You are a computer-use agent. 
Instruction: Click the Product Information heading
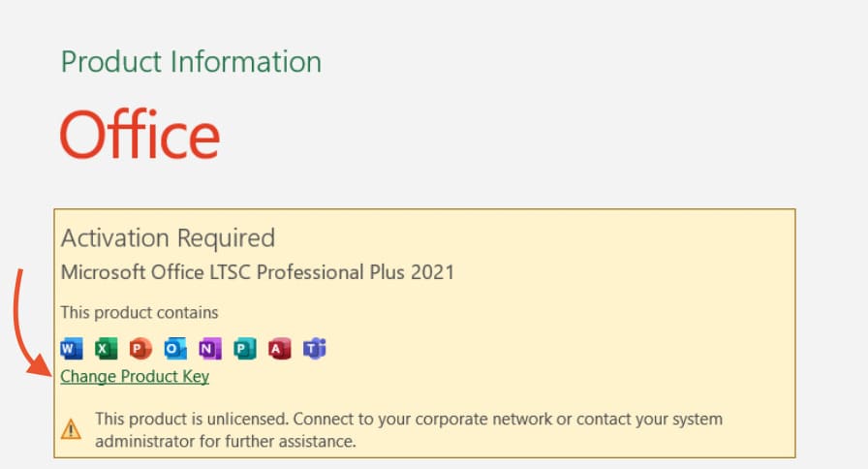point(191,62)
